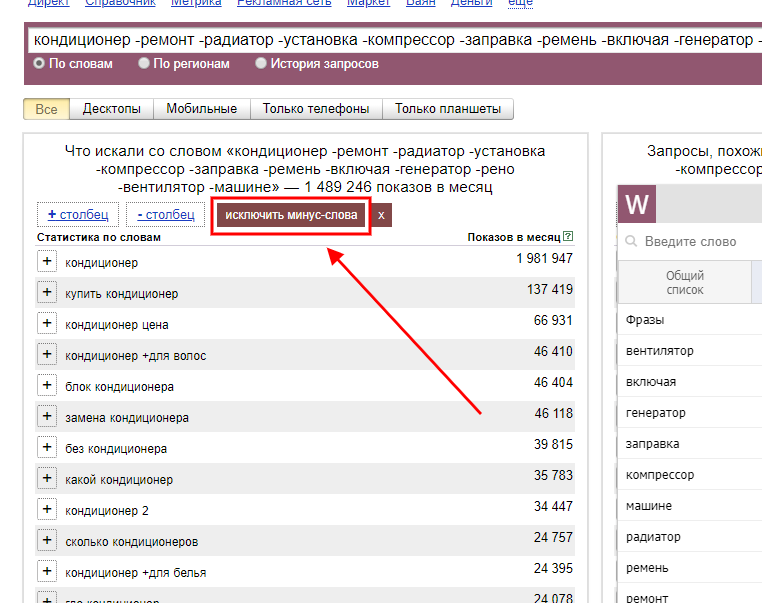The image size is (762, 603).
Task: Expand plus for какой кондиционер
Action: click(x=47, y=479)
